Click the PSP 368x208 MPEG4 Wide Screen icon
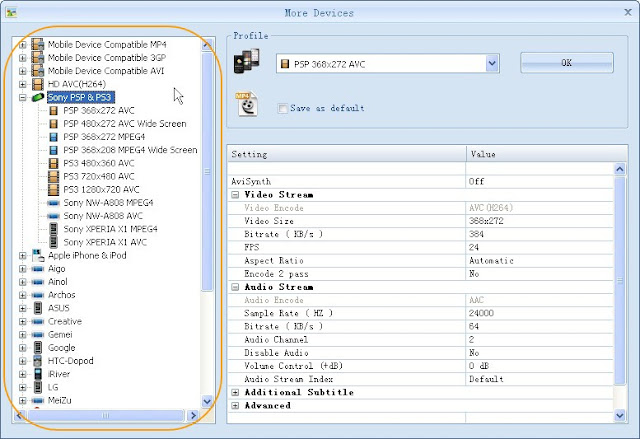 (x=53, y=150)
